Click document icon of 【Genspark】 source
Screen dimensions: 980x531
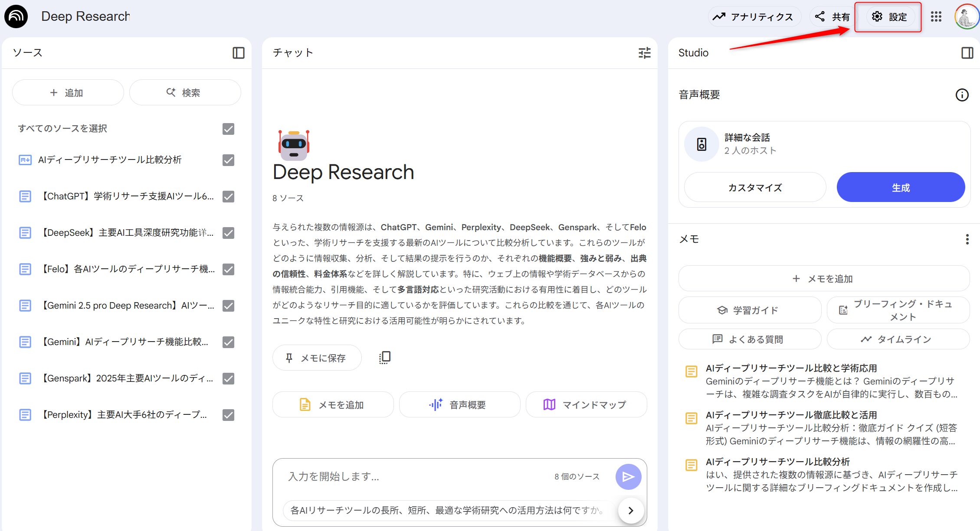25,378
